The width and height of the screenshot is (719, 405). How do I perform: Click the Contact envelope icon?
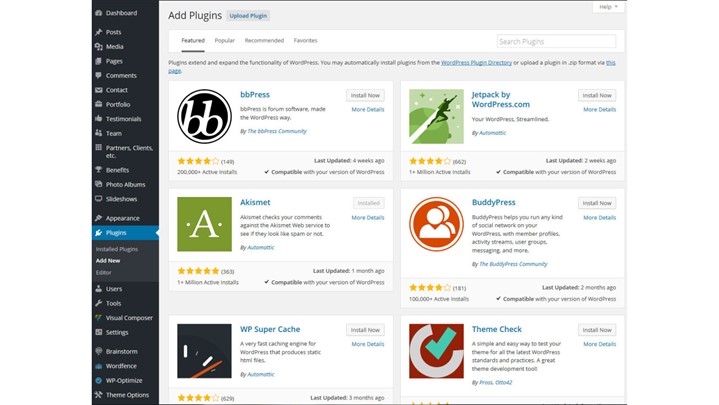click(x=99, y=90)
